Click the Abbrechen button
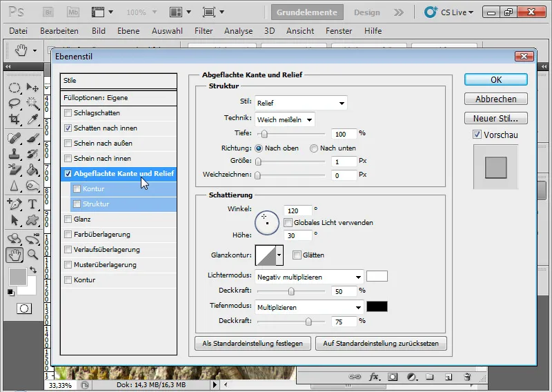Viewport: 552px width, 392px height. tap(496, 99)
